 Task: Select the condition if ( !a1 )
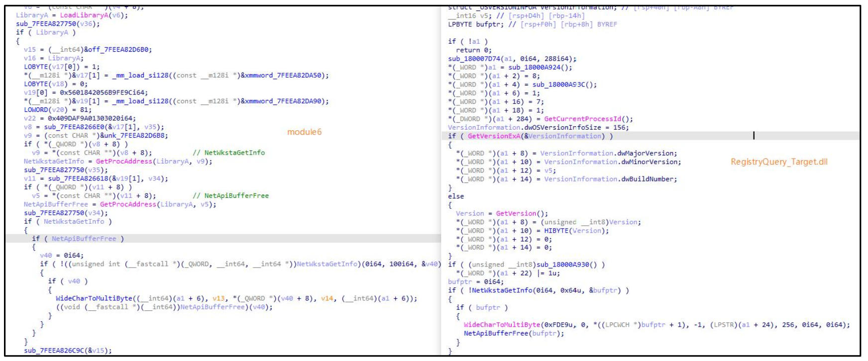click(468, 42)
